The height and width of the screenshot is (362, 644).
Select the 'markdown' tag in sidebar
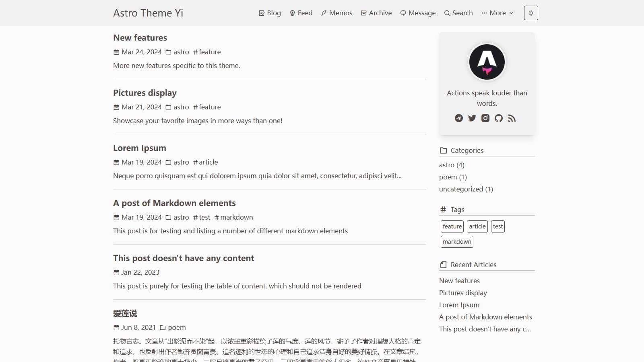[457, 242]
